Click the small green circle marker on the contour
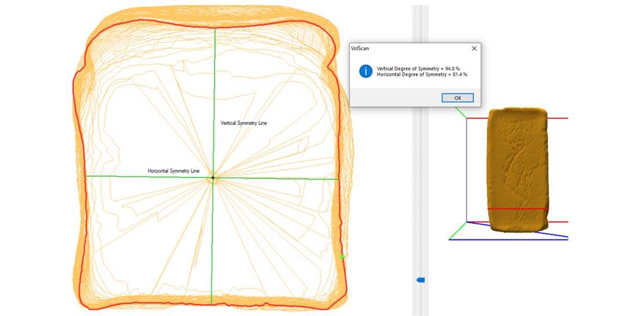The height and width of the screenshot is (316, 644). click(x=342, y=256)
